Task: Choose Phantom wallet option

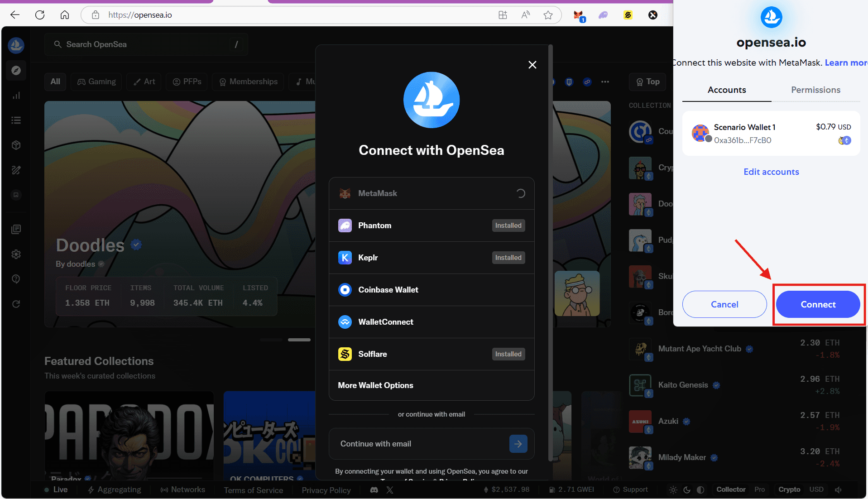Action: coord(432,226)
